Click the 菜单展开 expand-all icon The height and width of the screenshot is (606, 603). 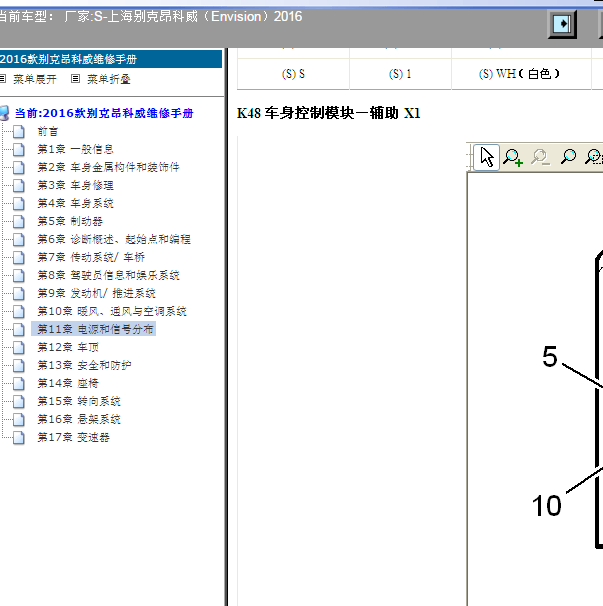(3, 79)
